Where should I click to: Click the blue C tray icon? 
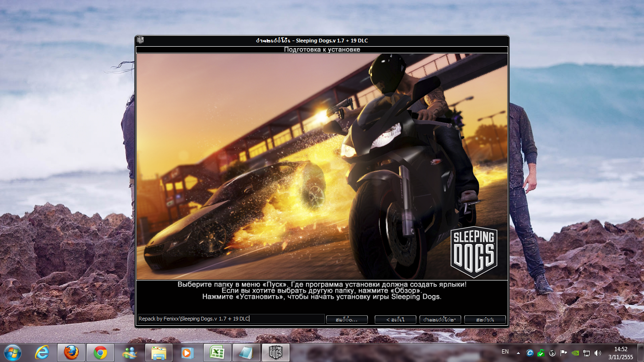(530, 353)
